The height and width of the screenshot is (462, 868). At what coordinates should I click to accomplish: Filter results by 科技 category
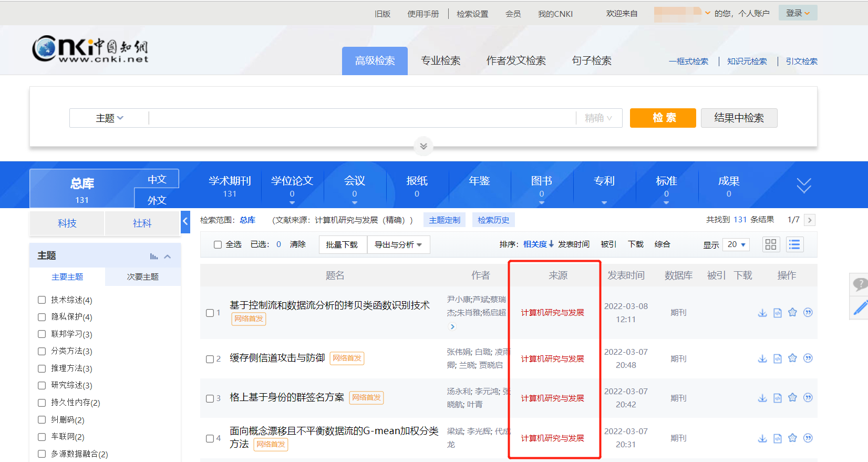pyautogui.click(x=67, y=223)
